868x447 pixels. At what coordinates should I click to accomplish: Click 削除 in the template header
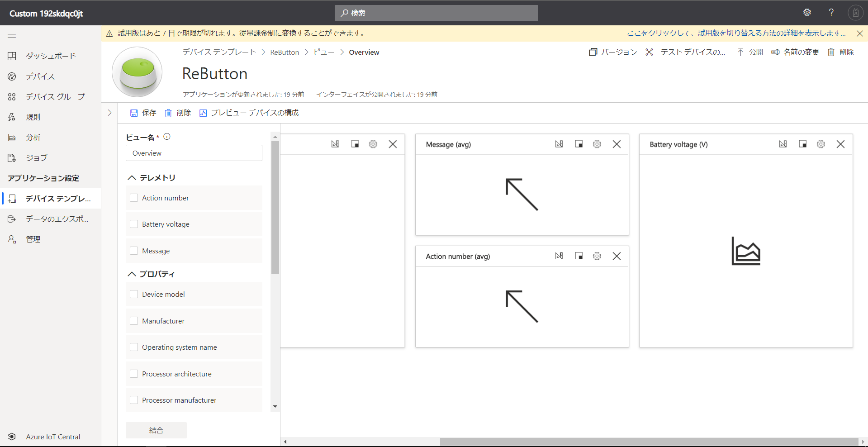(840, 52)
